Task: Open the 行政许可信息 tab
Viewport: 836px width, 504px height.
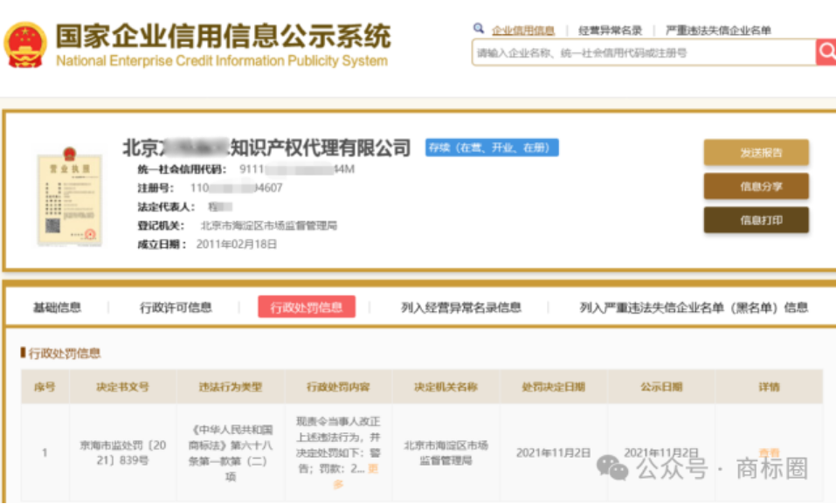Action: [176, 307]
